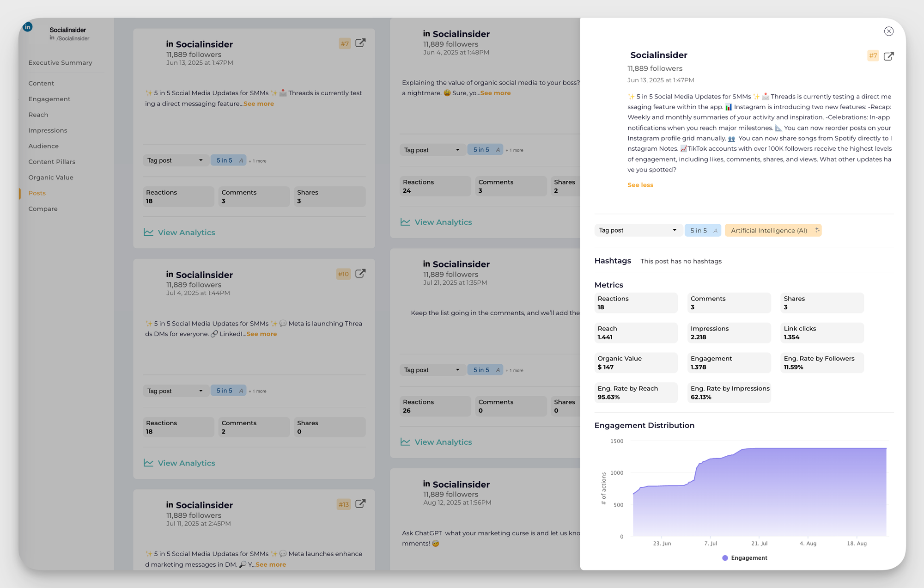Viewport: 924px width, 588px height.
Task: Open the Tag post dropdown in details panel
Action: click(638, 230)
